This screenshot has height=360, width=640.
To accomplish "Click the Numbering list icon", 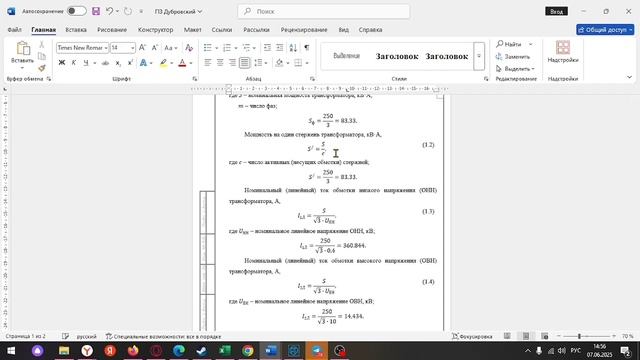I will pyautogui.click(x=227, y=48).
